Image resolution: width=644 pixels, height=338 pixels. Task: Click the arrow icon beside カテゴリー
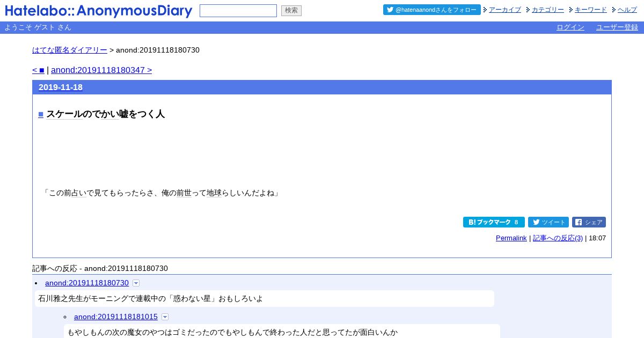(528, 10)
